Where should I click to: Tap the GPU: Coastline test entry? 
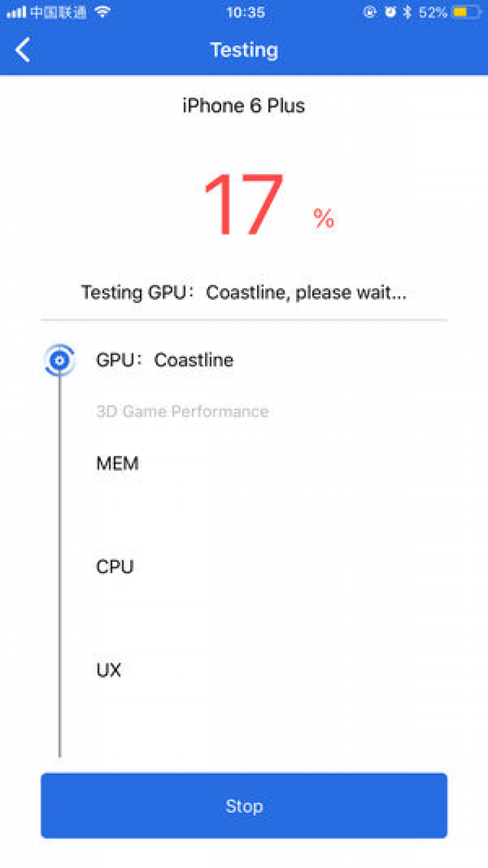[165, 360]
